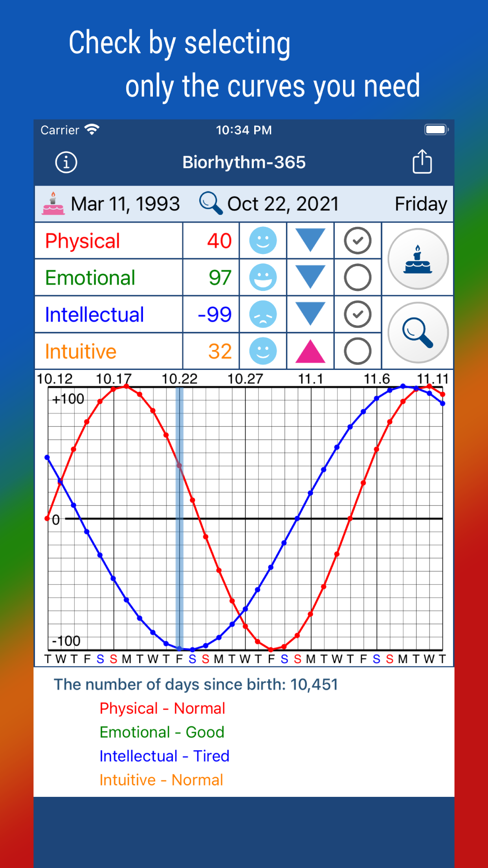Tap the Intellectual value -99
The width and height of the screenshot is (488, 868).
(215, 314)
